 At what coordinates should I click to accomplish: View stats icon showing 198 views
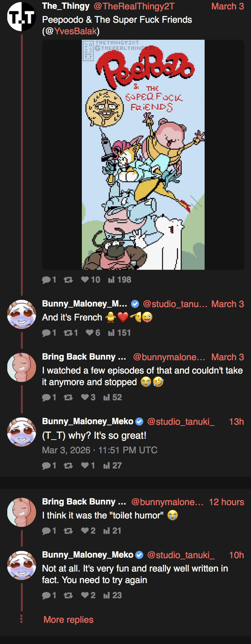coord(111,280)
